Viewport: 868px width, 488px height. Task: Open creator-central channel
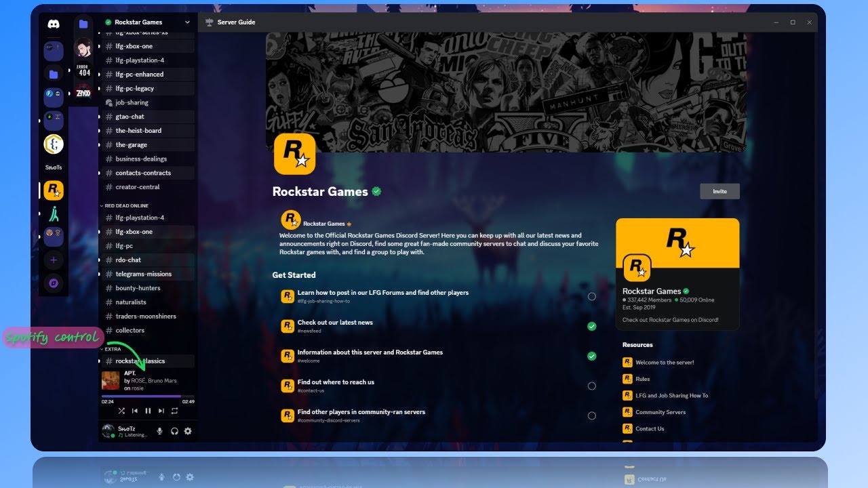pyautogui.click(x=148, y=187)
